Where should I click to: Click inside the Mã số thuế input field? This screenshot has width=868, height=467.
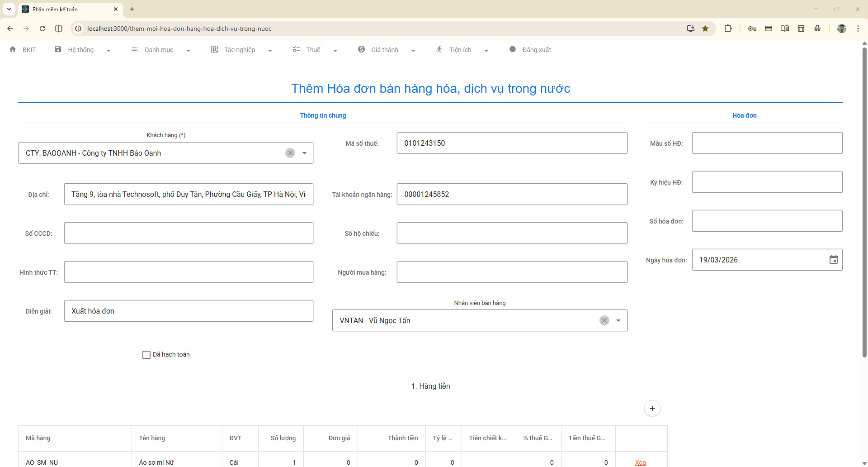tap(511, 143)
